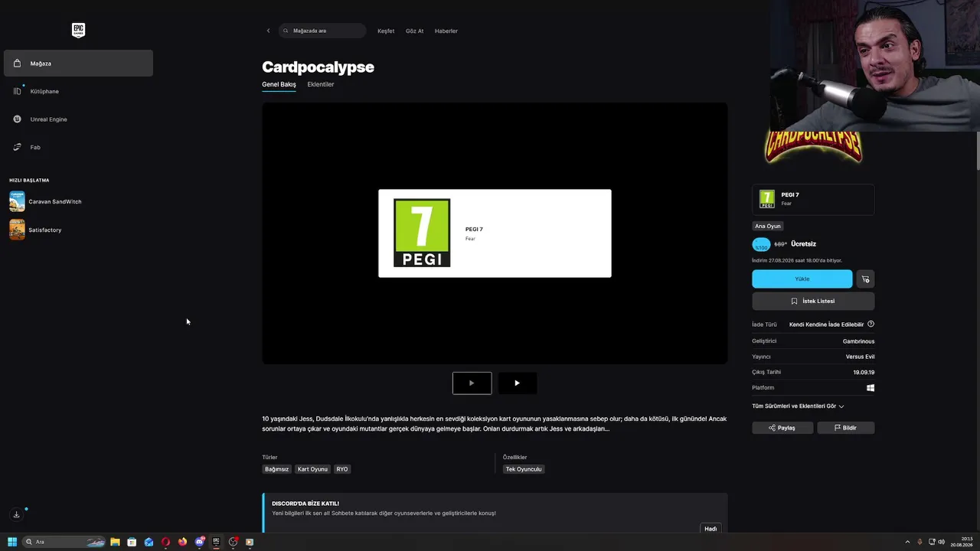The image size is (980, 551).
Task: Launch Caravan SandWitch from quick launch
Action: tap(46, 201)
